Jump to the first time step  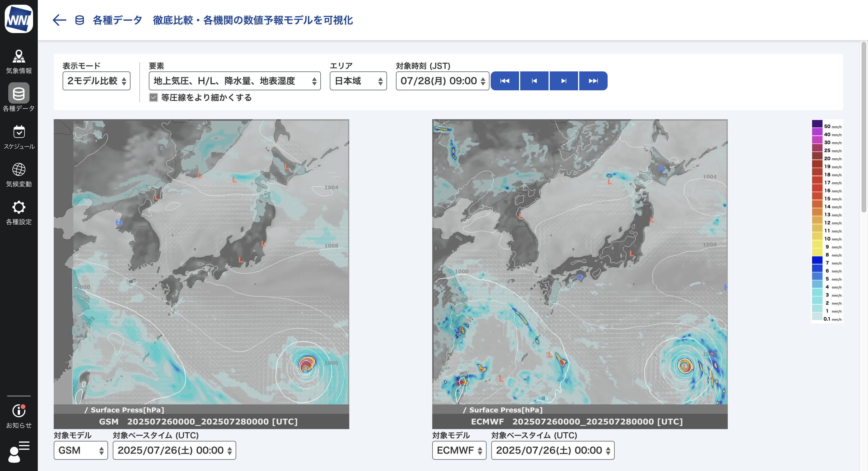pos(505,81)
